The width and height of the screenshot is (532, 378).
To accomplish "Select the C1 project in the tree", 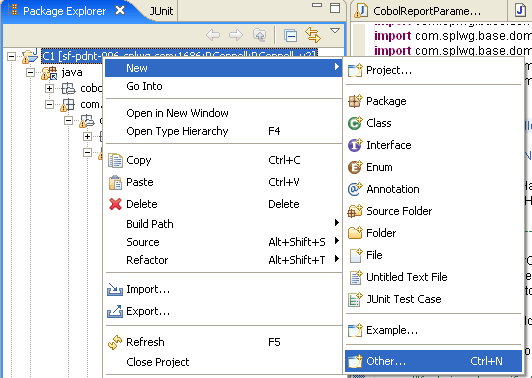I will pos(180,56).
